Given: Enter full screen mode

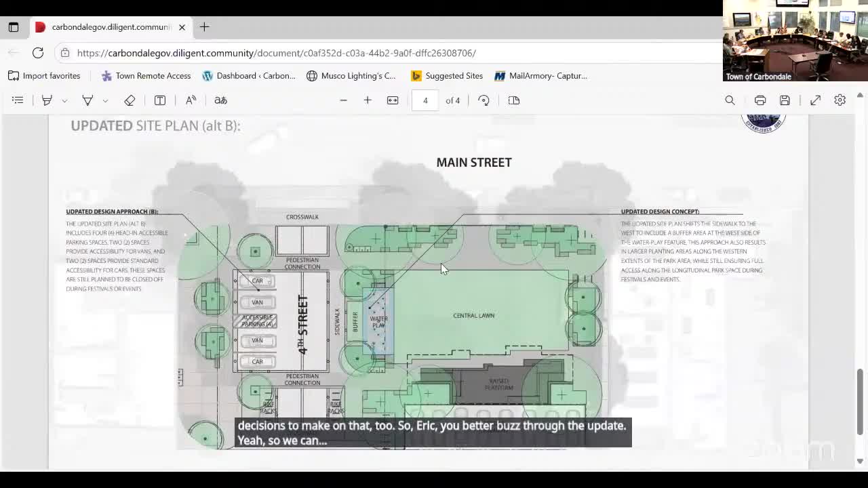Looking at the screenshot, I should pos(815,100).
